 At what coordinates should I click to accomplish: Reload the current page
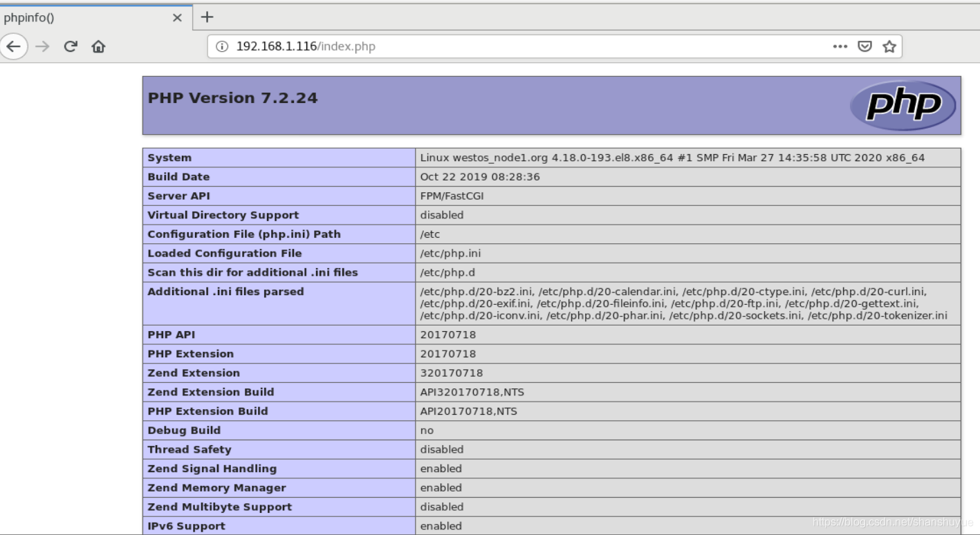click(70, 46)
